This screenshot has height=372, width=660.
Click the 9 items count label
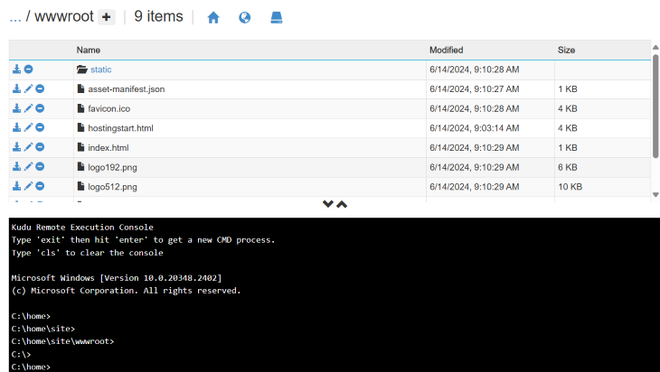[159, 16]
